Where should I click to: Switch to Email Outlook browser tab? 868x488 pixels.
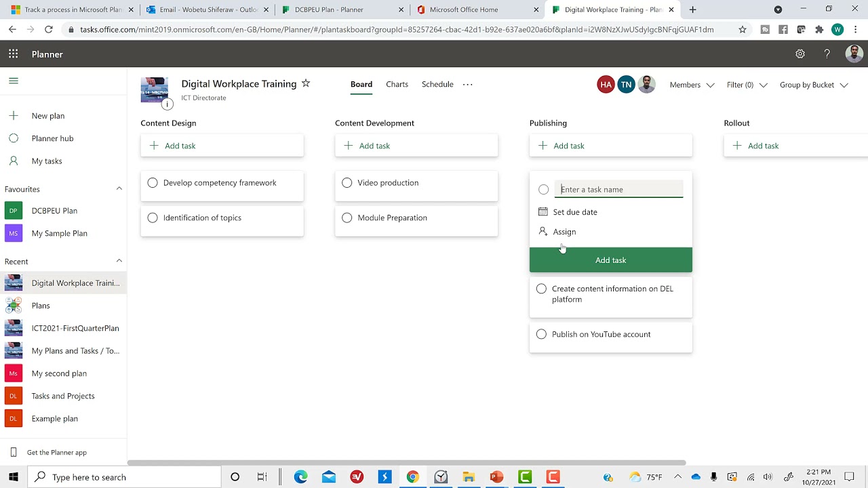click(207, 9)
